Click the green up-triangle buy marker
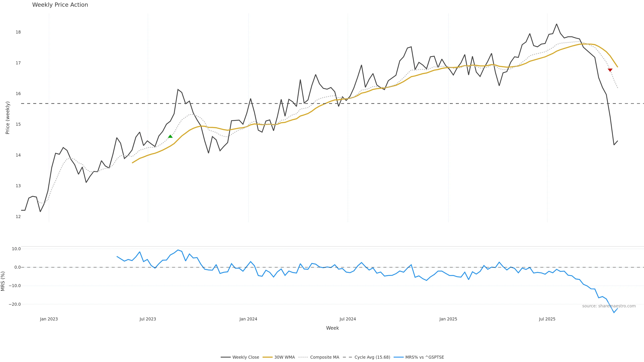 point(170,136)
